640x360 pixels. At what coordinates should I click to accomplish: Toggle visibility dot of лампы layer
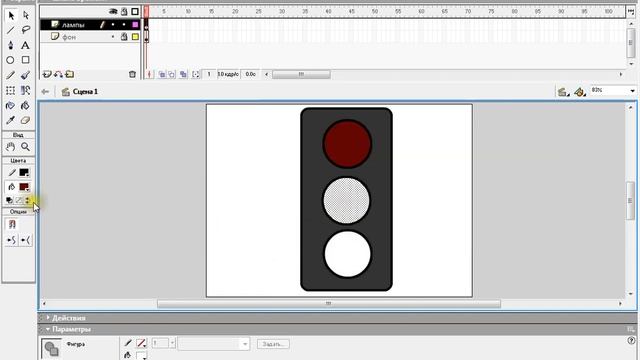click(x=113, y=24)
